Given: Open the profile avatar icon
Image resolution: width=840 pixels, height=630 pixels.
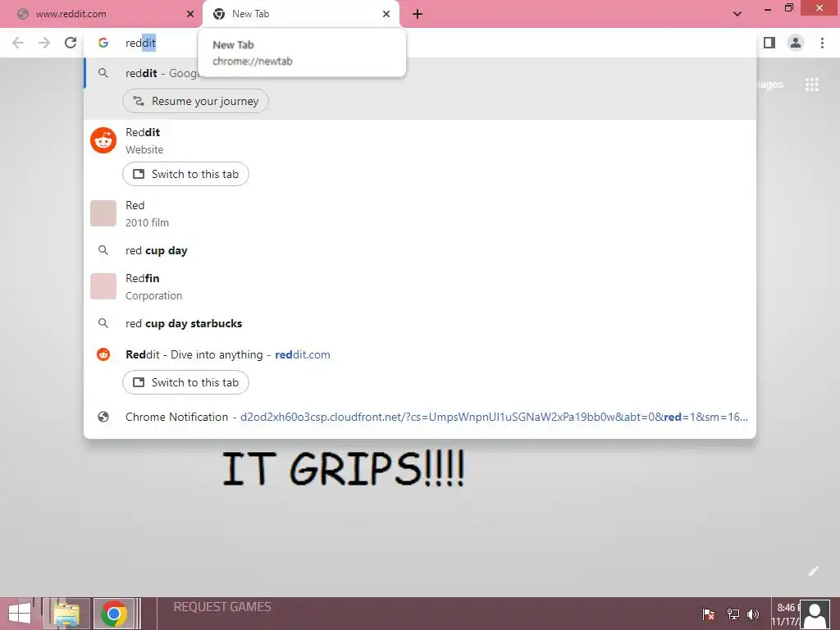Looking at the screenshot, I should point(796,43).
